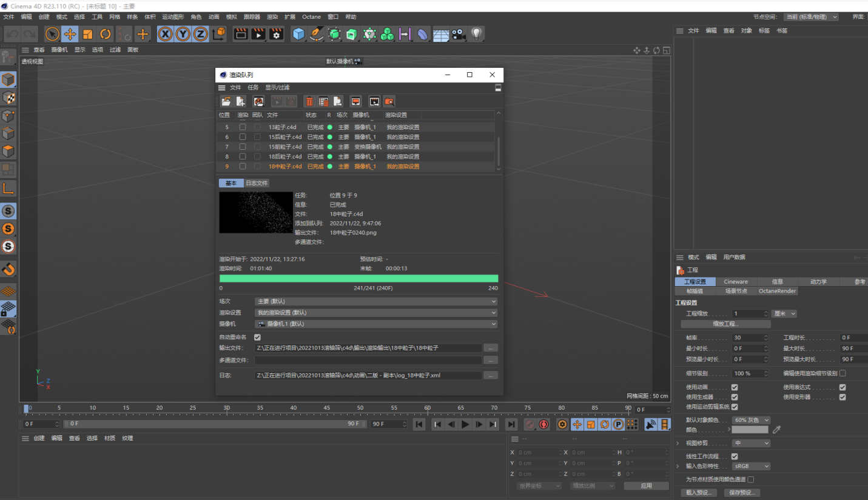Open 视图修剪 dropdown
This screenshot has height=500, width=868.
(751, 443)
